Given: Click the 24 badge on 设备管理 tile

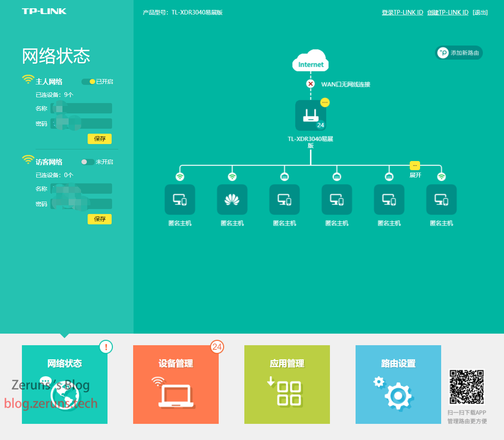Looking at the screenshot, I should [x=217, y=347].
